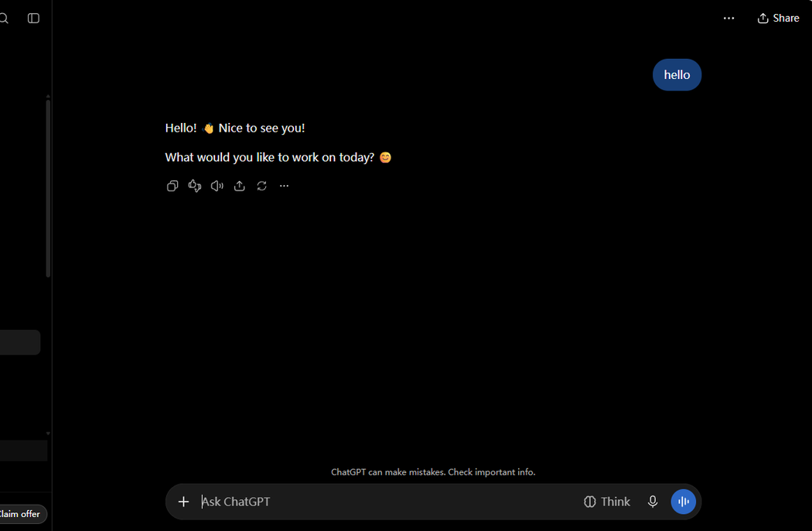Read the response aloud
812x531 pixels.
(x=217, y=186)
